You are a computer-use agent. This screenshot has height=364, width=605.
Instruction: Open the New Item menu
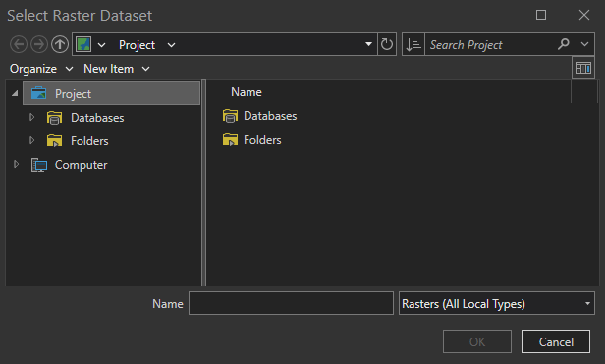pos(116,69)
